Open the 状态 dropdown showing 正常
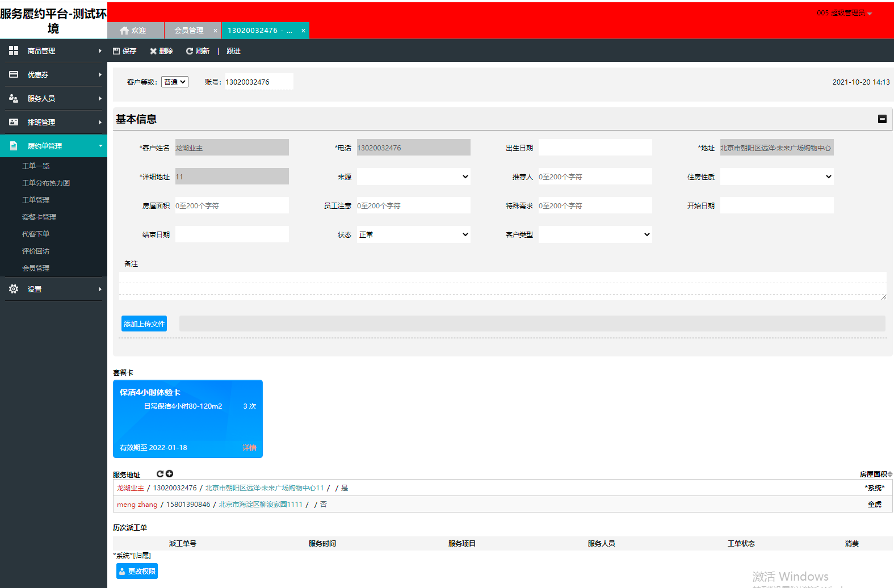 [x=413, y=234]
